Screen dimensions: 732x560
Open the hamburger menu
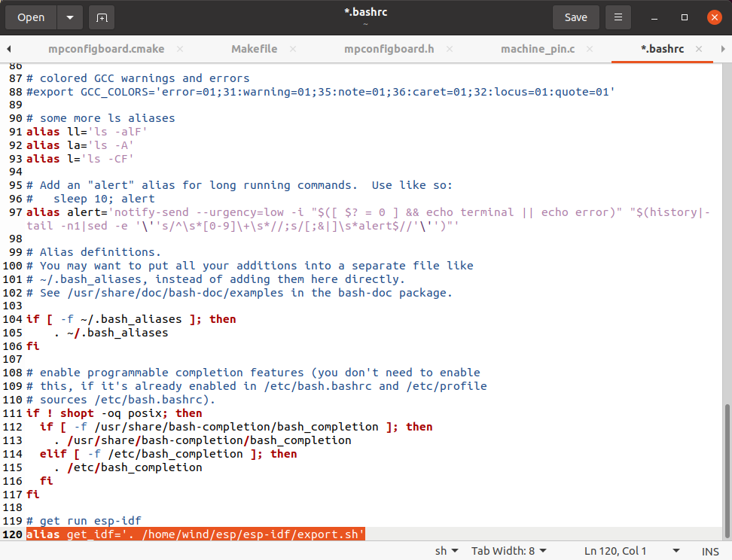tap(618, 17)
